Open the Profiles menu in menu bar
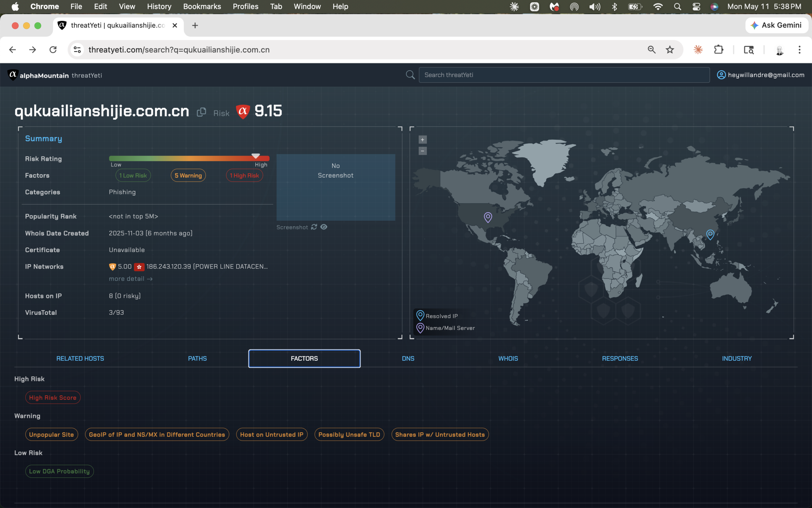This screenshot has width=812, height=508. point(246,7)
